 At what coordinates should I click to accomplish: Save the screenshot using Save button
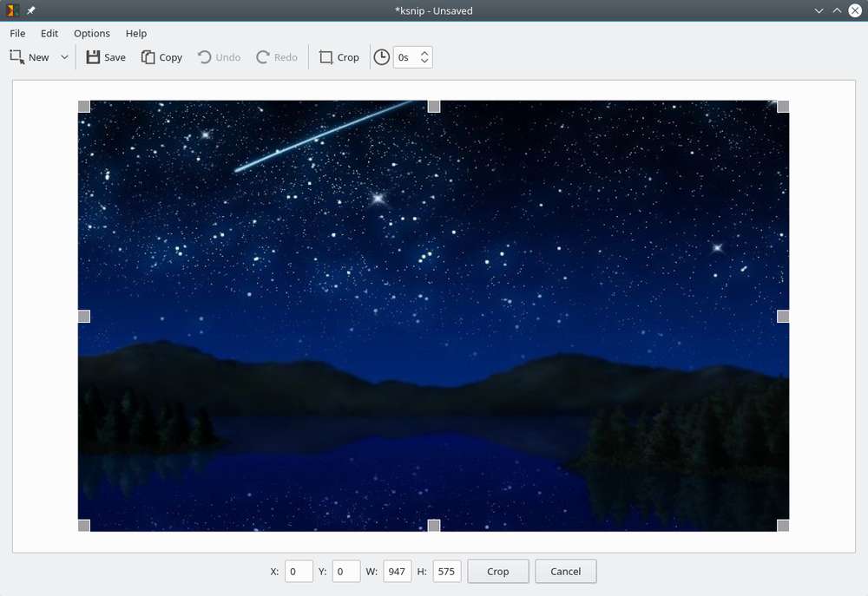pos(106,57)
